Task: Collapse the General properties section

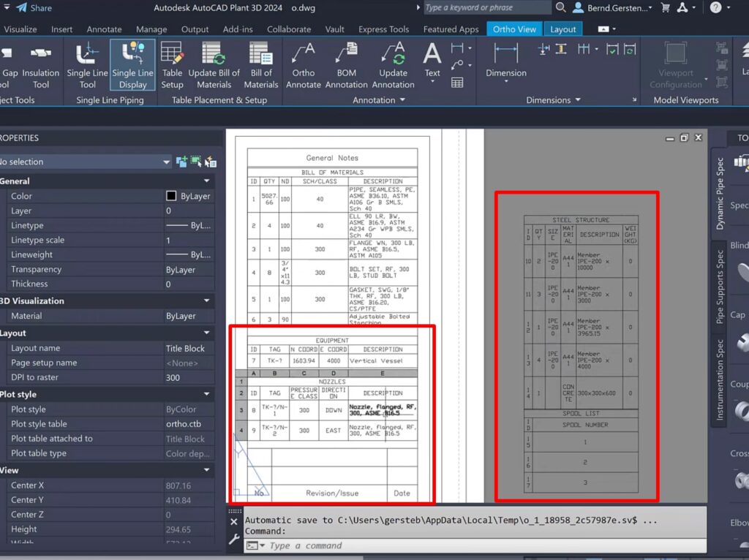Action: point(206,181)
